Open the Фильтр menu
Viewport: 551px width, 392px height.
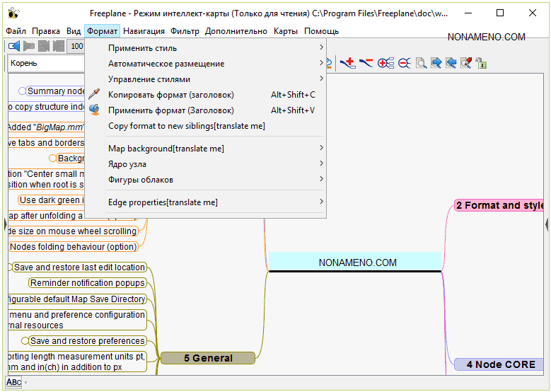coord(185,31)
